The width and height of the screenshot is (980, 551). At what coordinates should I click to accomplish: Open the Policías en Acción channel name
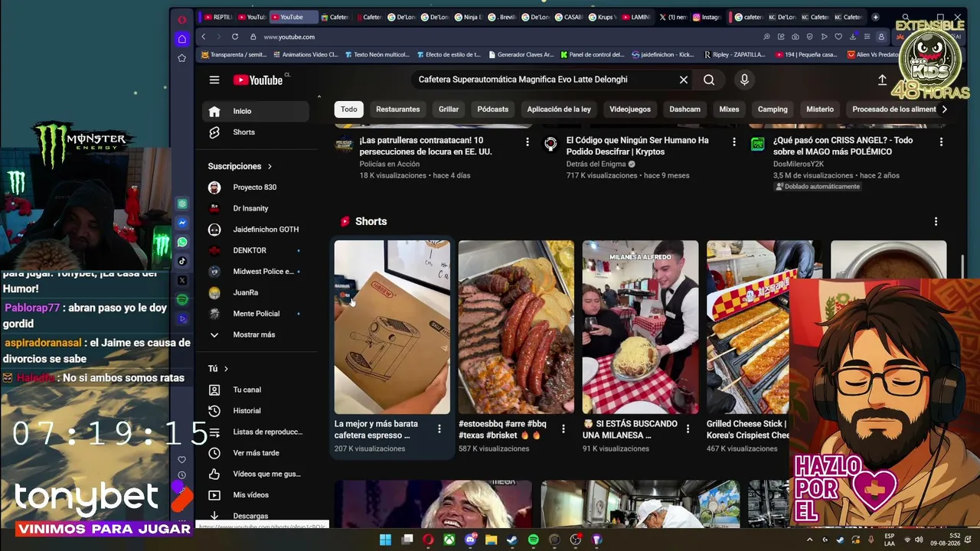[x=390, y=164]
